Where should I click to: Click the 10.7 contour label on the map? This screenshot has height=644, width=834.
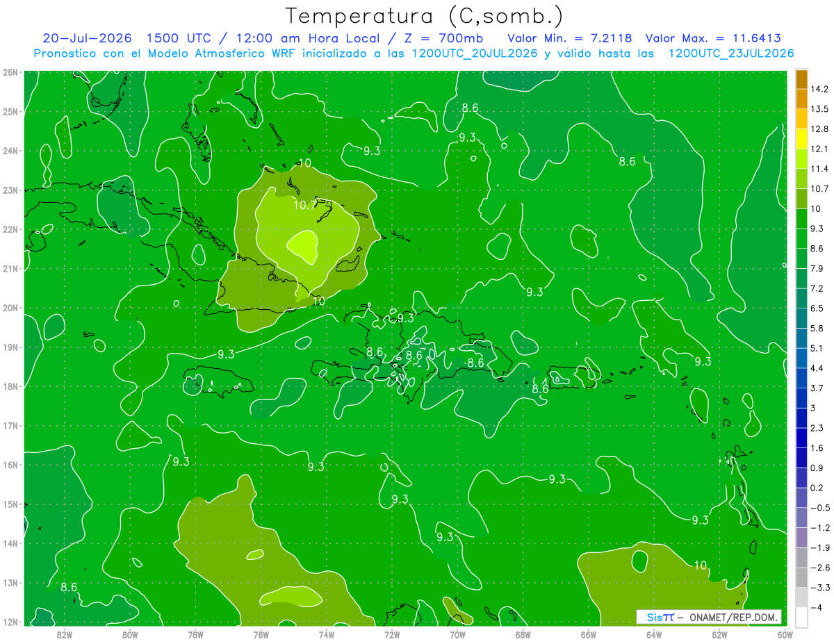pyautogui.click(x=305, y=205)
